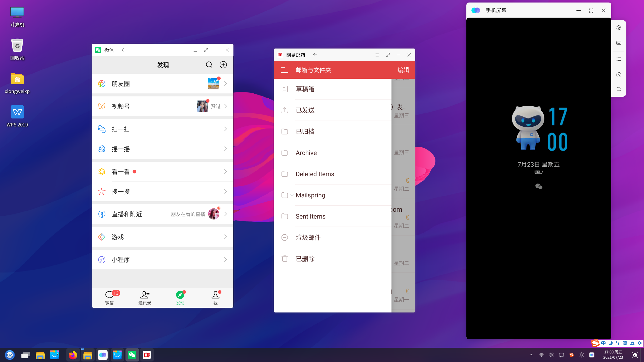Click the WeChat search magnifier icon
The image size is (644, 362).
(209, 65)
